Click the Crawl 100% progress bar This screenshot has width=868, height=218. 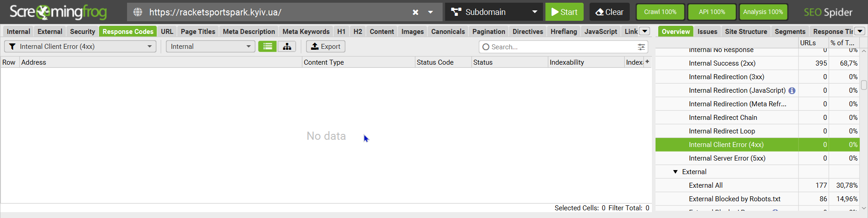click(660, 12)
